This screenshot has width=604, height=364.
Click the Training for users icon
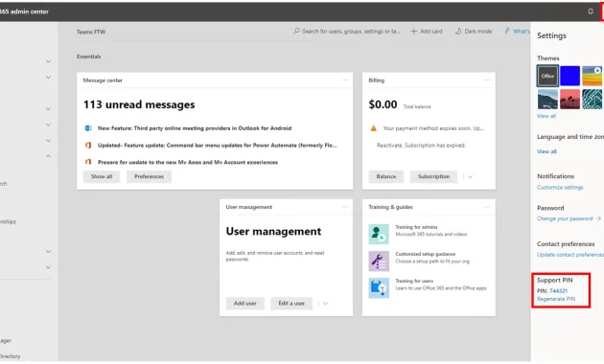tap(379, 287)
